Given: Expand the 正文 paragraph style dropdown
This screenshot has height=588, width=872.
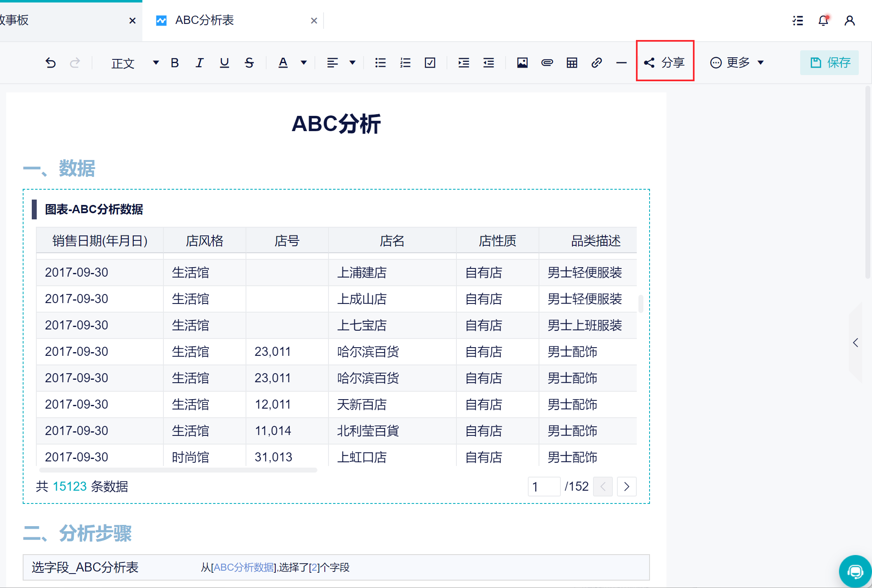Looking at the screenshot, I should click(x=156, y=63).
